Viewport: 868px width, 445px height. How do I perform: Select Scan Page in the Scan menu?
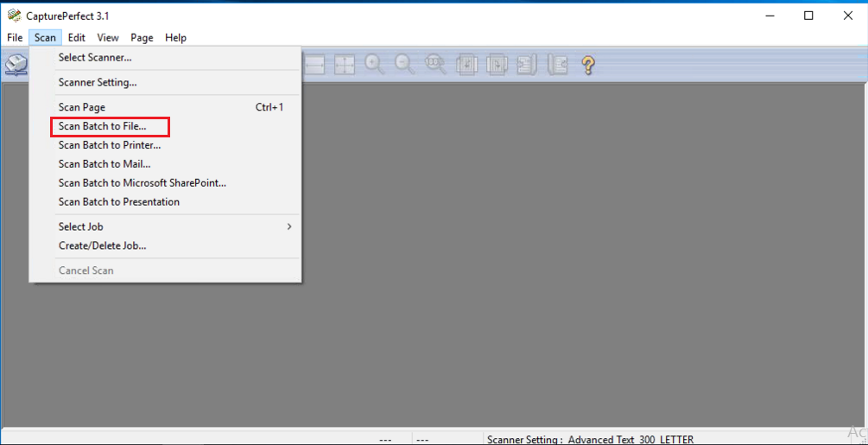166,107
